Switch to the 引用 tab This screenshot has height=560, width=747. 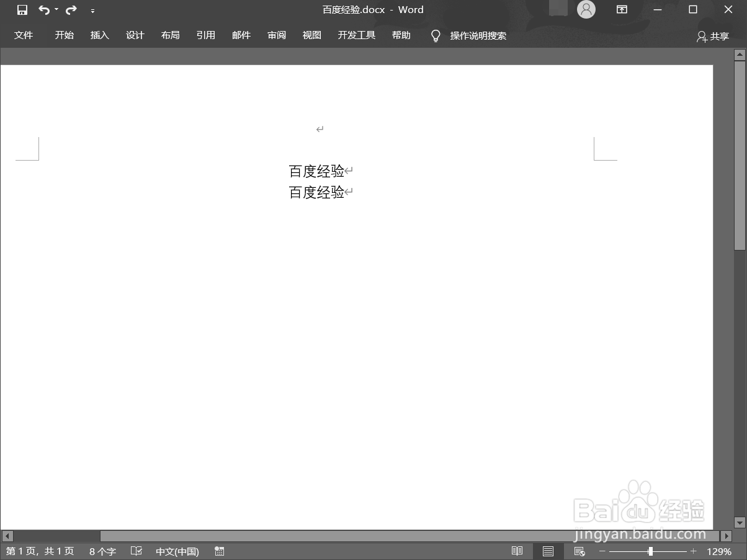205,35
